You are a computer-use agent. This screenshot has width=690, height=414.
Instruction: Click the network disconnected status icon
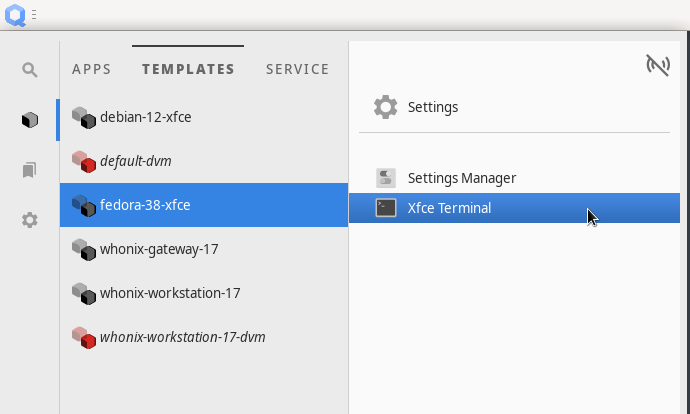coord(657,66)
